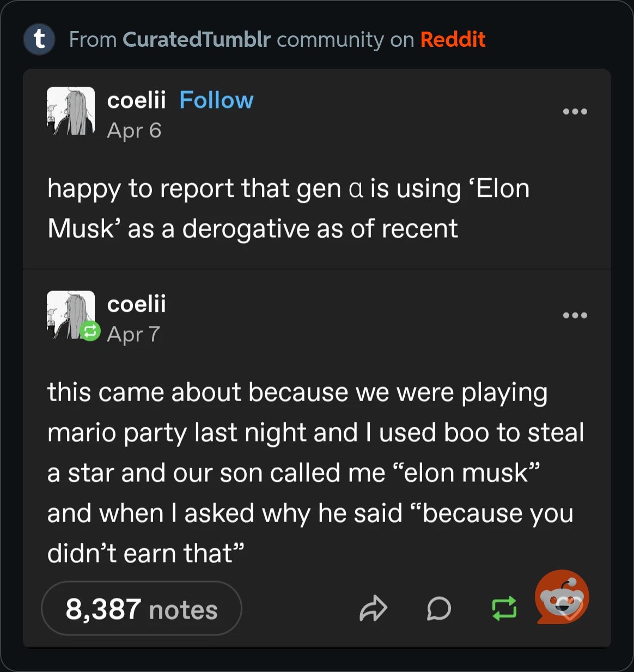Click the 'happy to report' post text
The width and height of the screenshot is (634, 672).
click(x=288, y=208)
